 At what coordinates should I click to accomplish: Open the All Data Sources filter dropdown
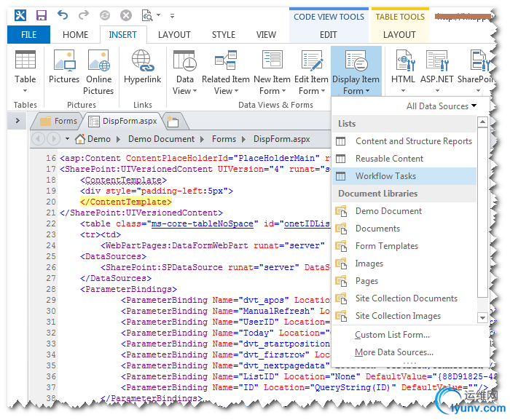point(442,106)
